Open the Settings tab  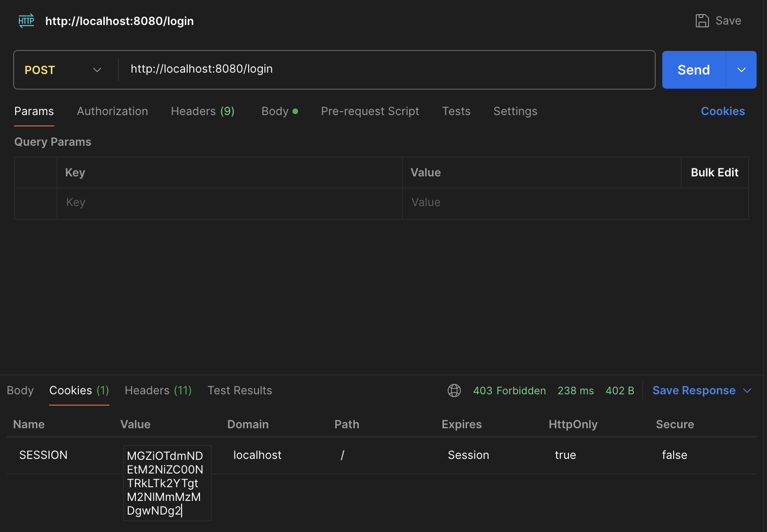[x=515, y=111]
